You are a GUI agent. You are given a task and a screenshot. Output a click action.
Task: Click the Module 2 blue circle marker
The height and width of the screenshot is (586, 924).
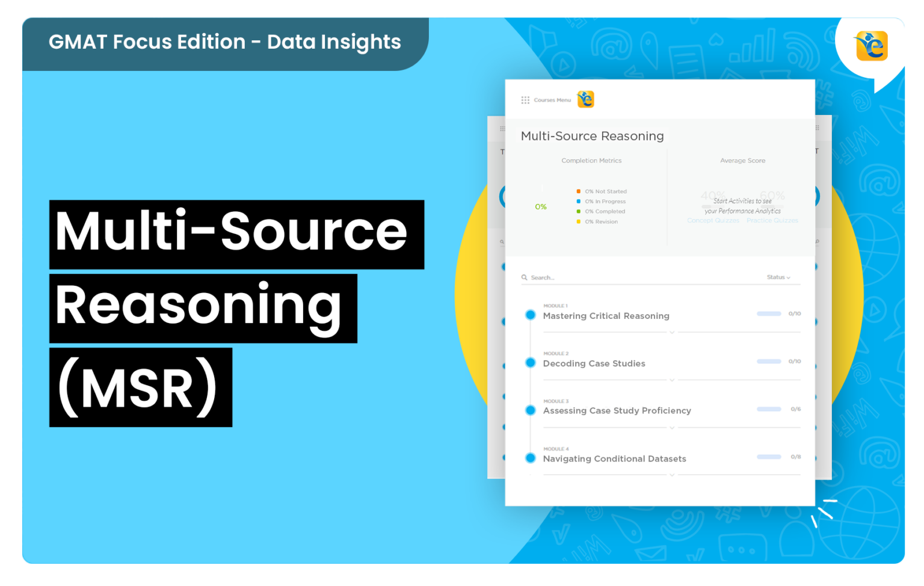[x=530, y=362]
